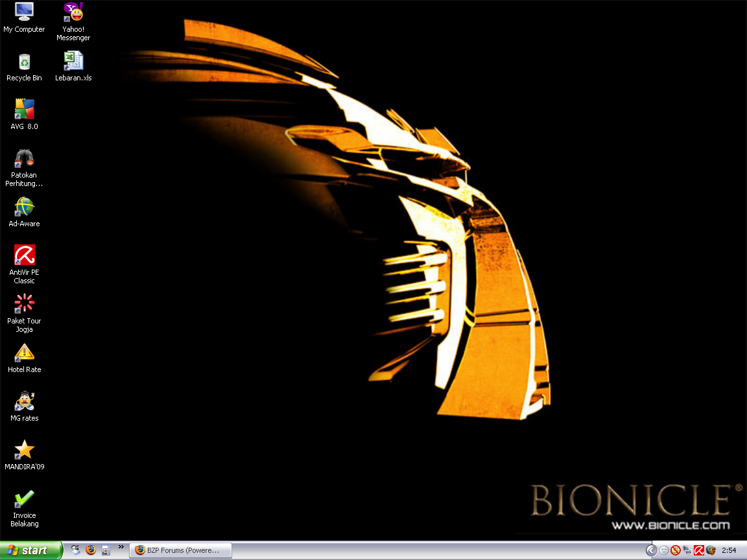747x560 pixels.
Task: Click the globe shield tray icon
Action: coord(711,550)
